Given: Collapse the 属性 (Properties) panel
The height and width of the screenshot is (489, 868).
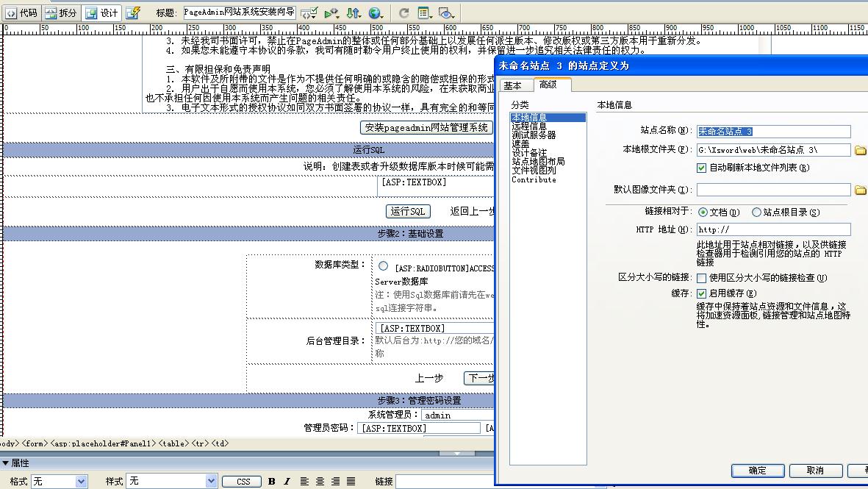Looking at the screenshot, I should click(6, 463).
